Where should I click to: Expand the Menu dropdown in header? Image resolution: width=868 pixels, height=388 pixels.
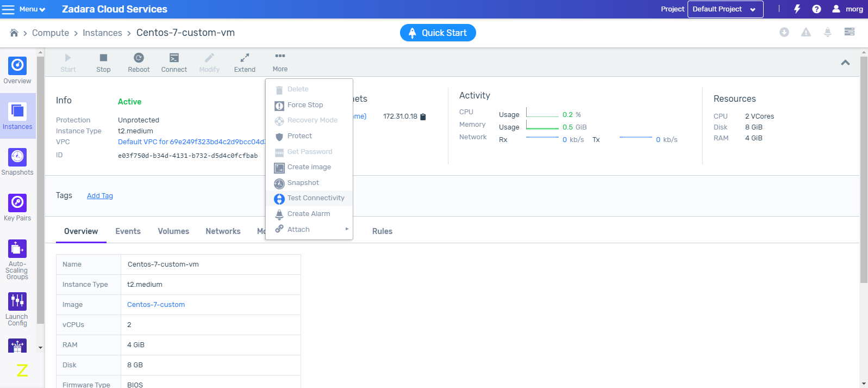click(x=33, y=9)
